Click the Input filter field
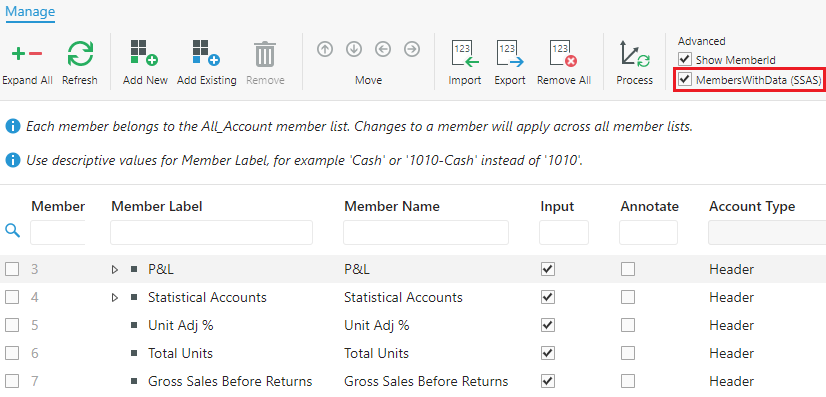Screen dimensions: 826x397 pyautogui.click(x=564, y=233)
